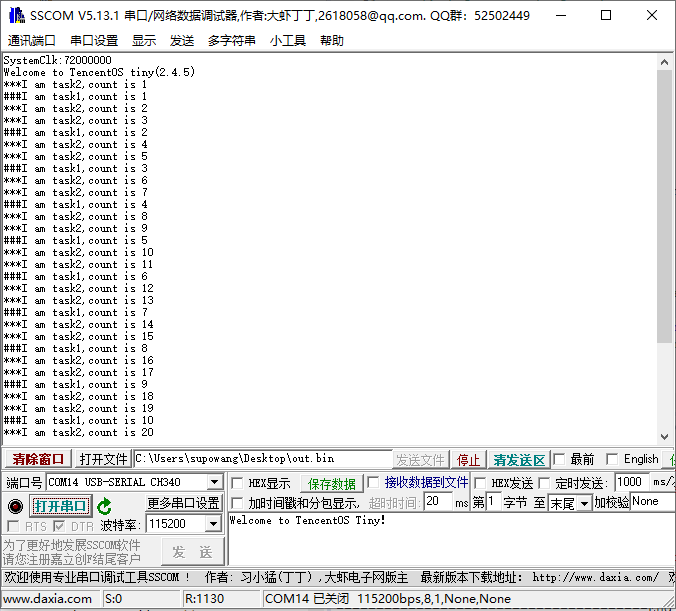Click the 停止 button
Viewport: 676px width, 611px height.
coord(468,460)
